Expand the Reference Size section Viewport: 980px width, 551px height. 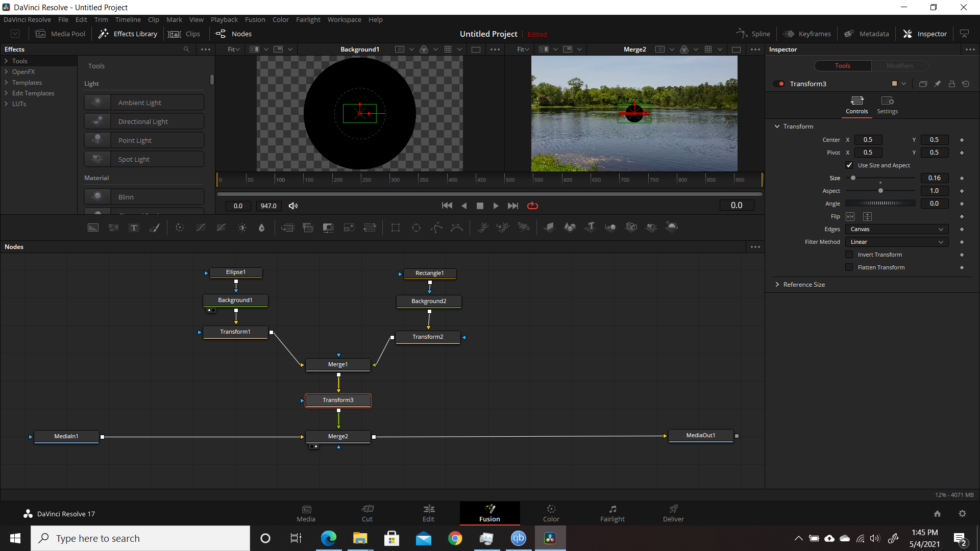click(777, 285)
